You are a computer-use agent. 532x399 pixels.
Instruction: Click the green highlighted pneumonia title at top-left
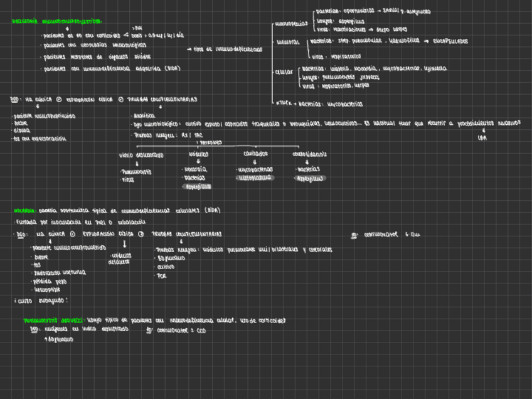point(58,21)
